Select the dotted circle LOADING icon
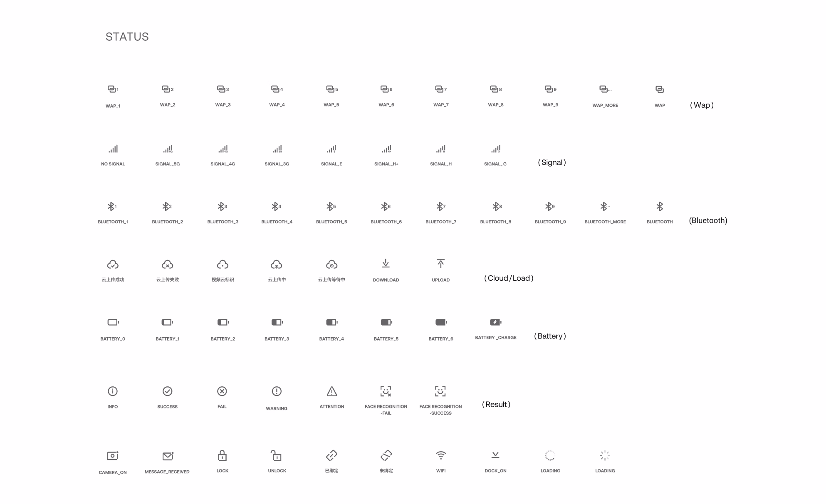Screen dimensions: 826x504 [550, 455]
